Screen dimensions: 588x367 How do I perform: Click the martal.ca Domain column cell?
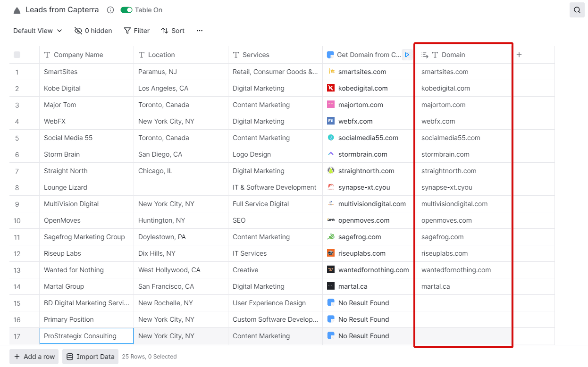pos(464,286)
